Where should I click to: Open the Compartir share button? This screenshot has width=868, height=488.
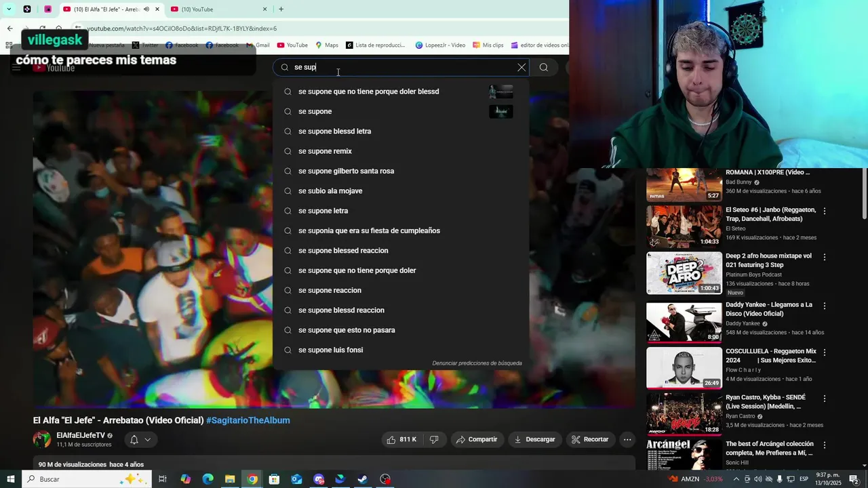click(477, 439)
